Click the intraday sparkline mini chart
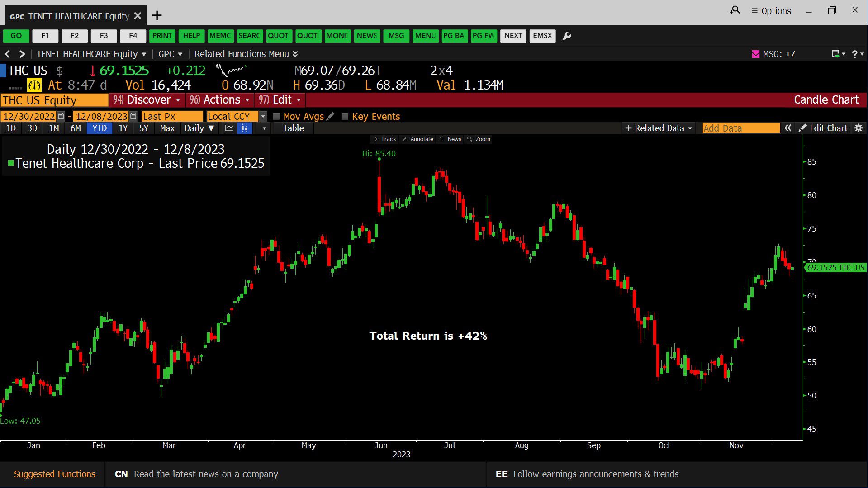Image resolution: width=868 pixels, height=488 pixels. [231, 71]
